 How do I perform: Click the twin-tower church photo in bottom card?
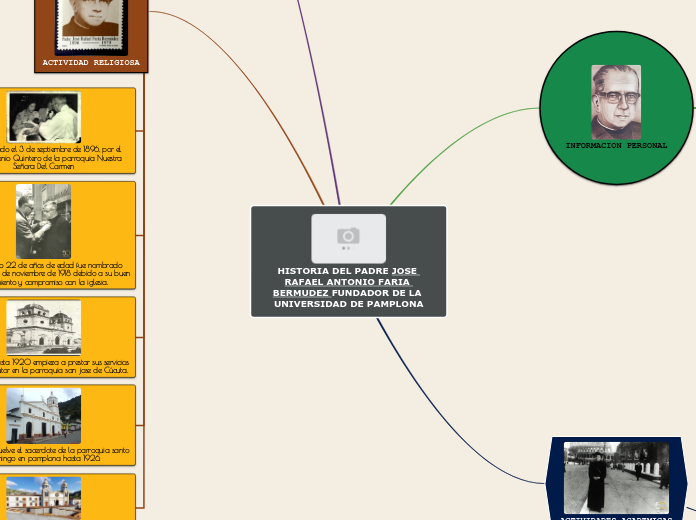point(44,498)
